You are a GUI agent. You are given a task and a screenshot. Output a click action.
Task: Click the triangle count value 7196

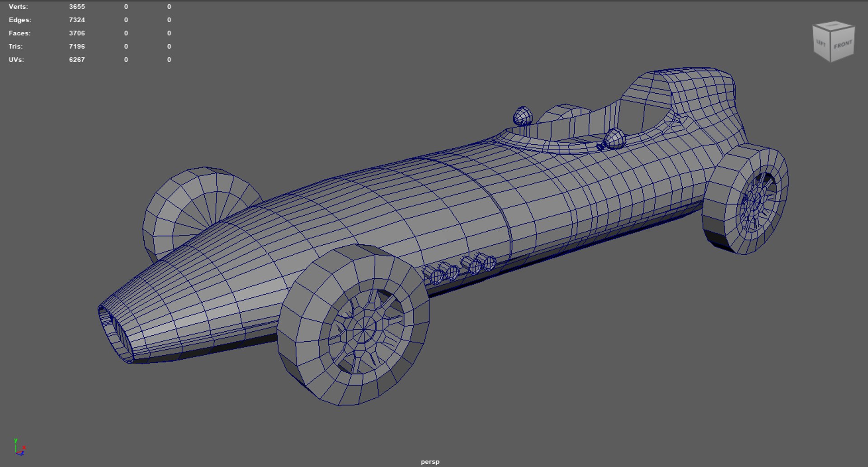tap(77, 46)
